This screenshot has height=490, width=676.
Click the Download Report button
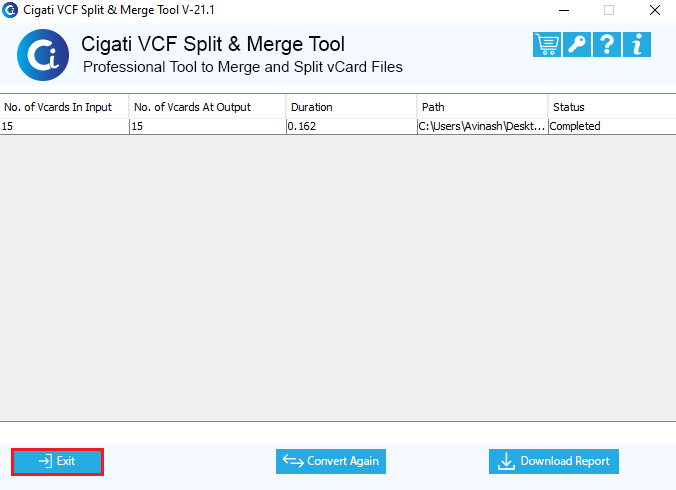pyautogui.click(x=554, y=462)
